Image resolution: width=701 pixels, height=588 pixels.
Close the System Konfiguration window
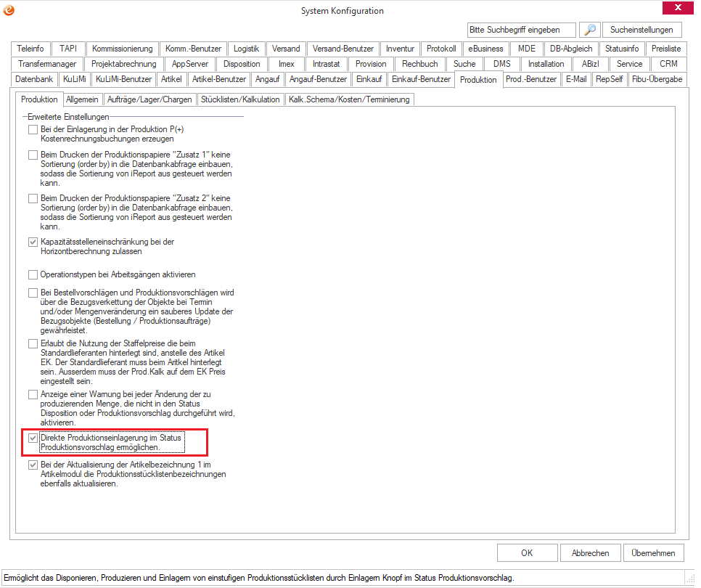tap(679, 9)
